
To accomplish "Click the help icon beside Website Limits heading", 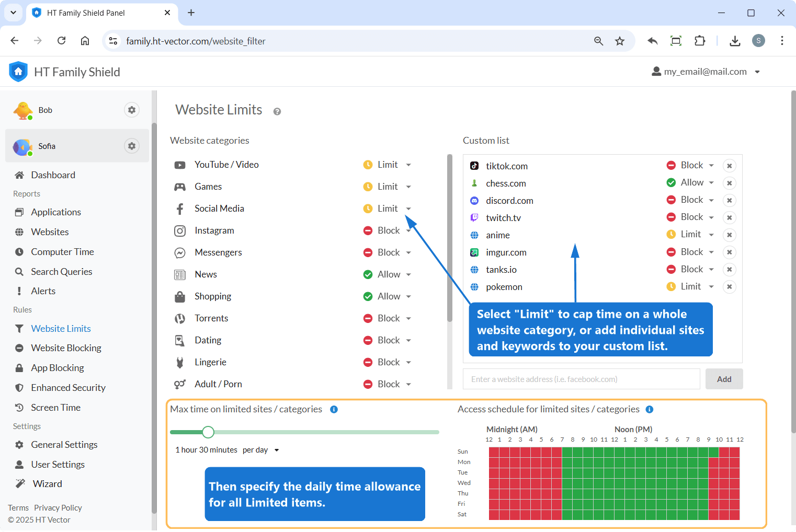I will [x=277, y=111].
